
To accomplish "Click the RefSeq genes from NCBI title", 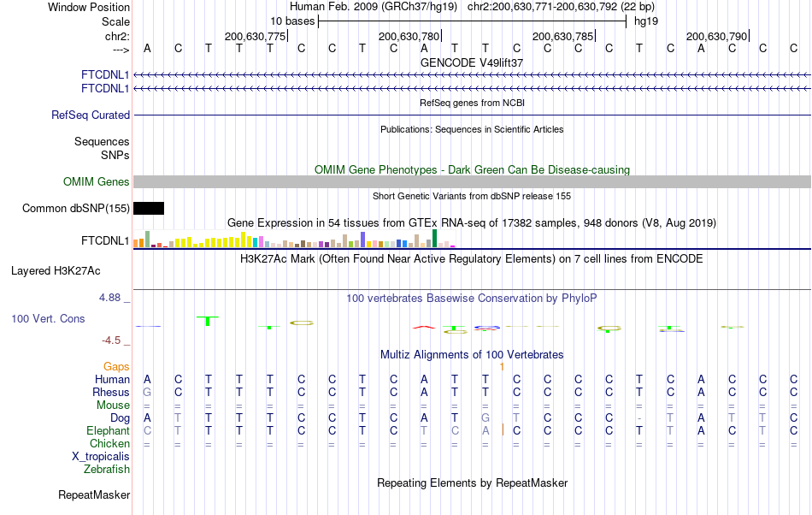I will point(472,104).
